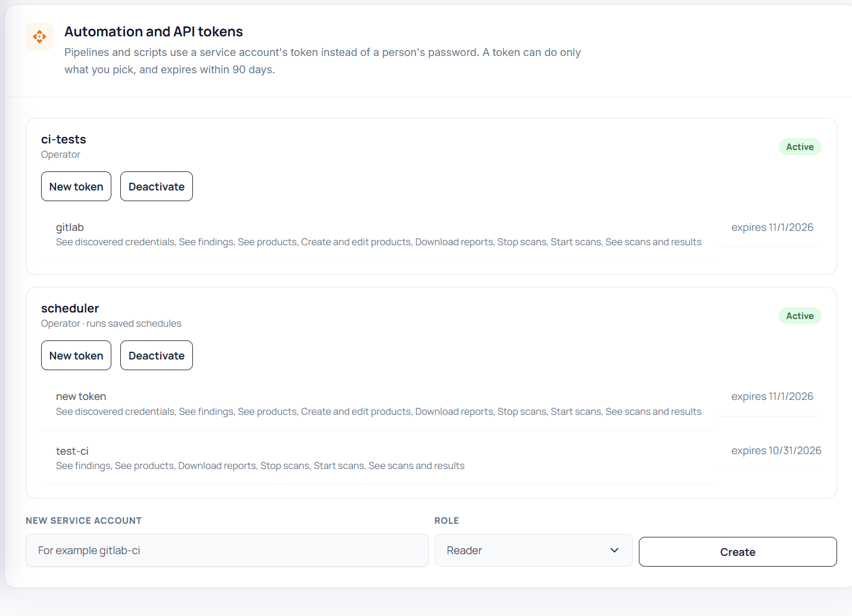Select the test-ci token entry
Image resolution: width=852 pixels, height=616 pixels.
[x=72, y=451]
